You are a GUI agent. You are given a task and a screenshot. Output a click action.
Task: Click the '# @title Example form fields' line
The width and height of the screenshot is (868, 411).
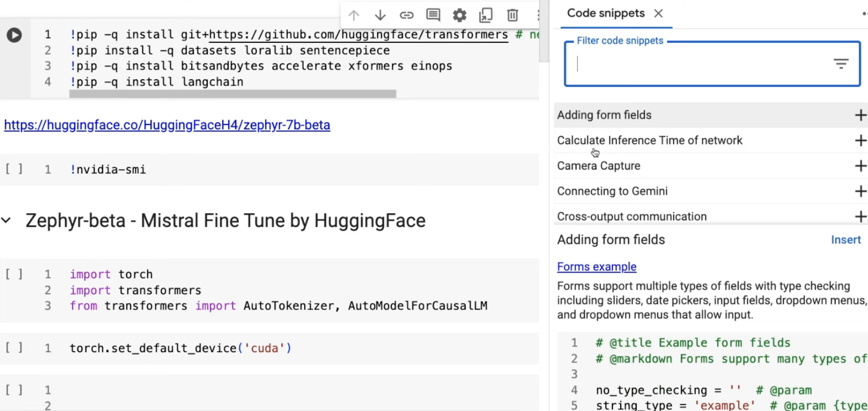(693, 343)
